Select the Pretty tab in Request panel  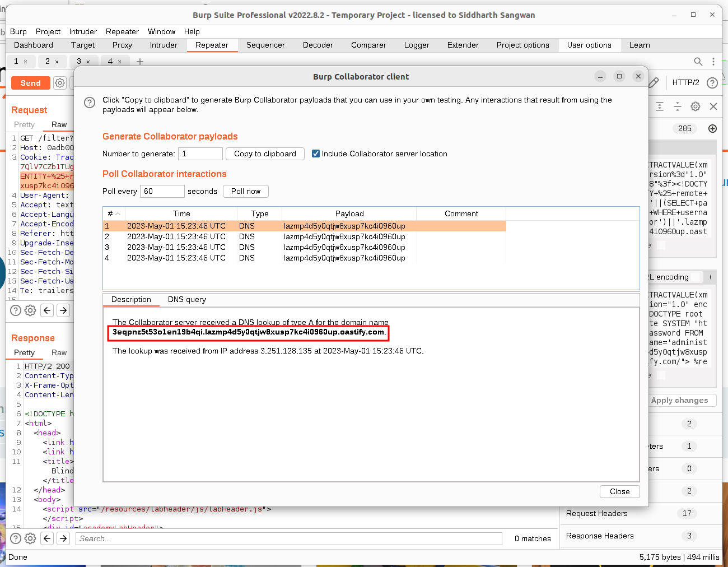(25, 124)
